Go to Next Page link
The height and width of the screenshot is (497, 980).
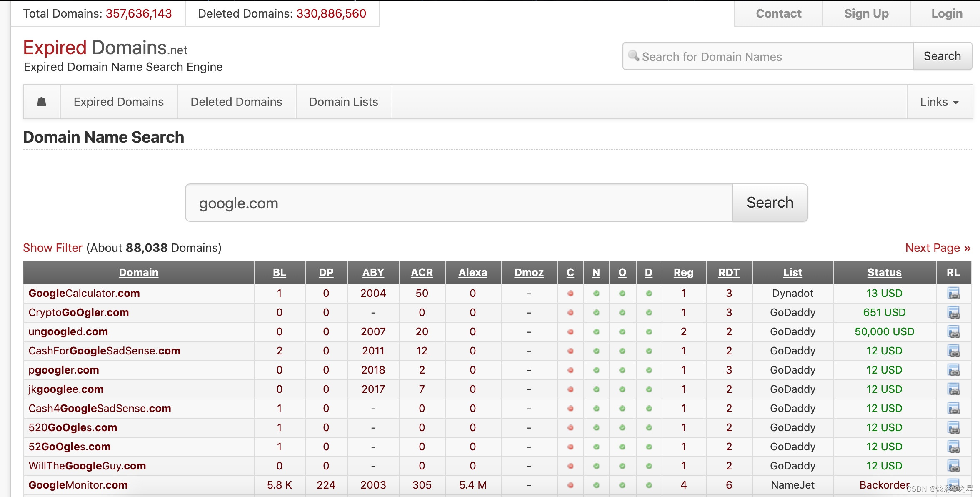click(x=937, y=248)
